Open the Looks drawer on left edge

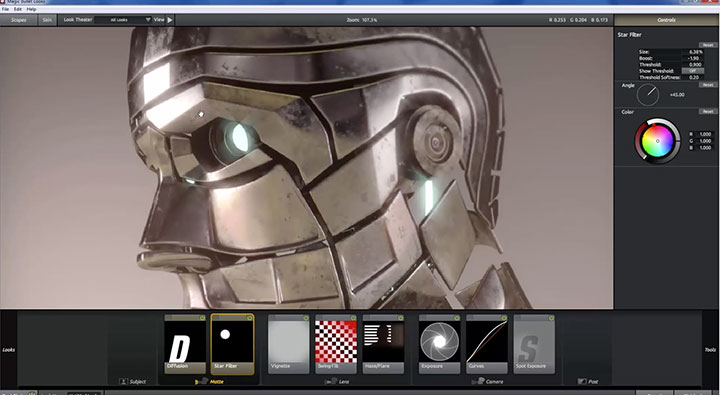coord(8,350)
